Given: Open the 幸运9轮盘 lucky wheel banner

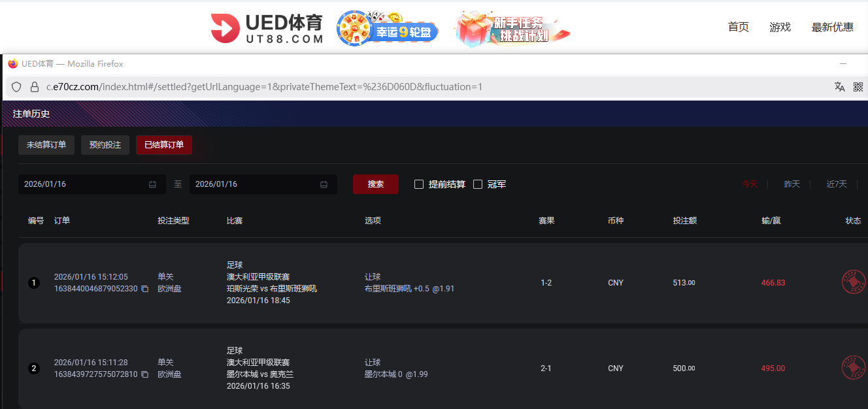Looking at the screenshot, I should tap(387, 29).
